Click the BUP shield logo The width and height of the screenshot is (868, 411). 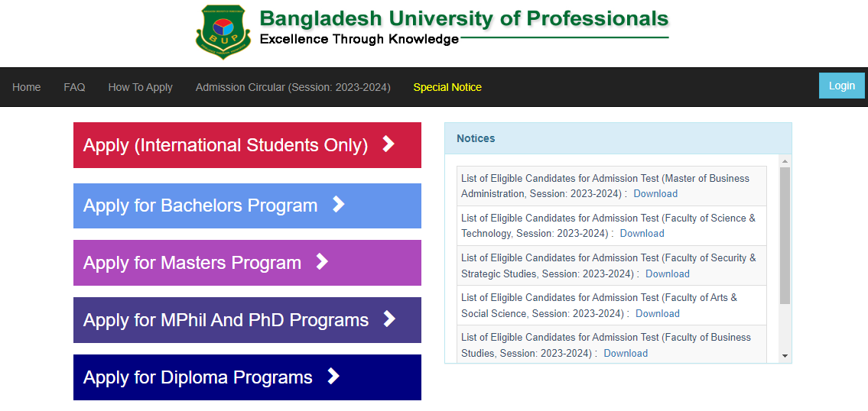click(x=223, y=31)
